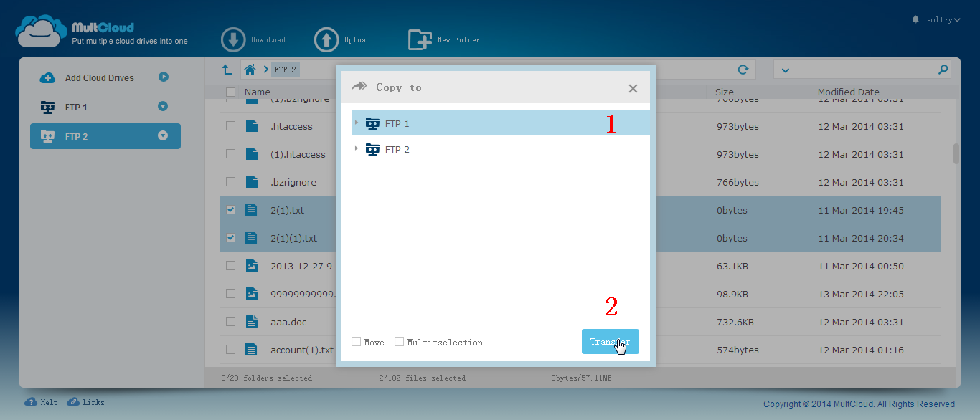Click the FTP 2 breadcrumb
This screenshot has height=420, width=980.
point(286,70)
